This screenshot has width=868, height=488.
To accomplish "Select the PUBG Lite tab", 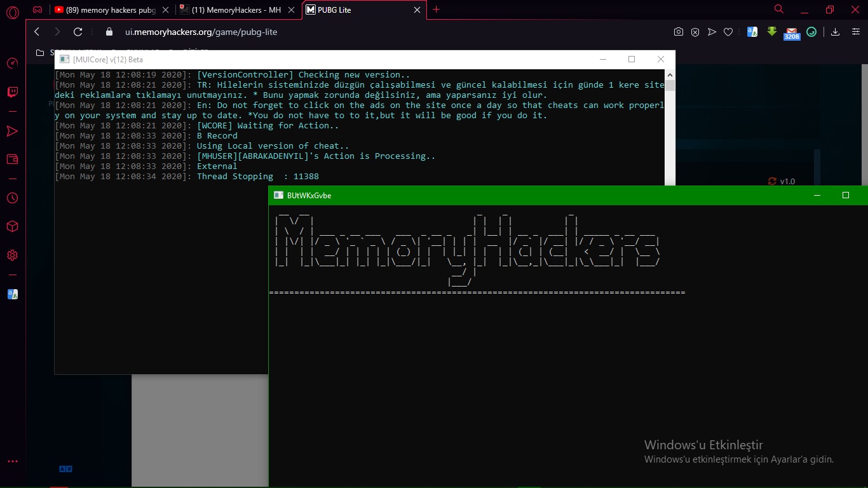I will pyautogui.click(x=364, y=10).
